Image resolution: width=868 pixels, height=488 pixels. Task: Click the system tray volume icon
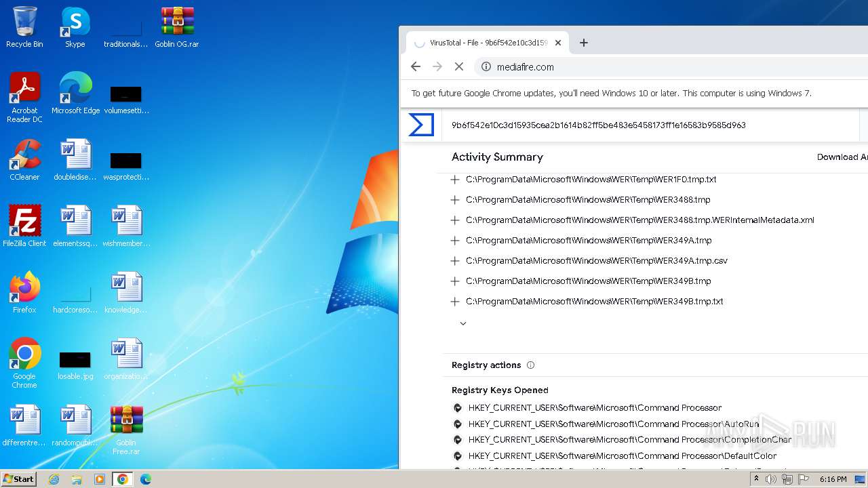pyautogui.click(x=771, y=479)
